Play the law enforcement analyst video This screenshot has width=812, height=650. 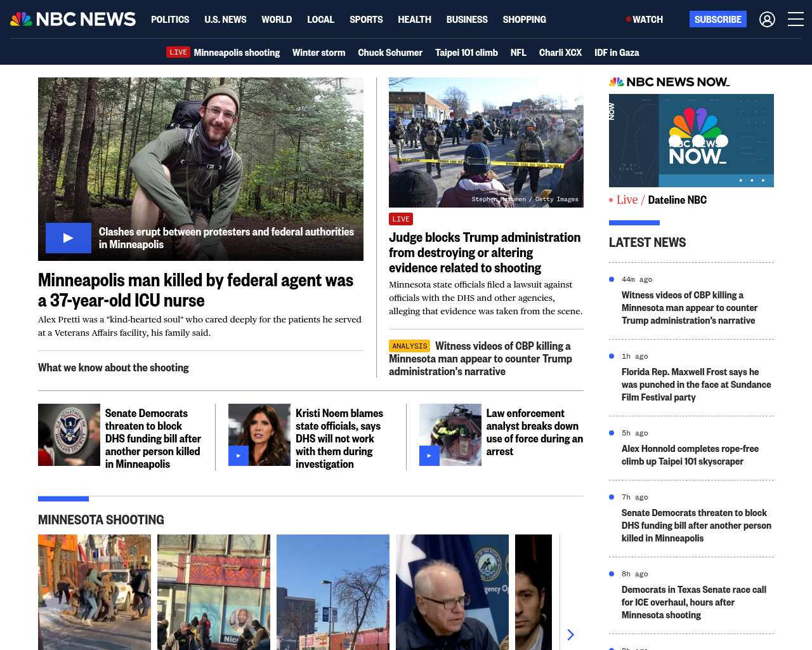pyautogui.click(x=429, y=455)
